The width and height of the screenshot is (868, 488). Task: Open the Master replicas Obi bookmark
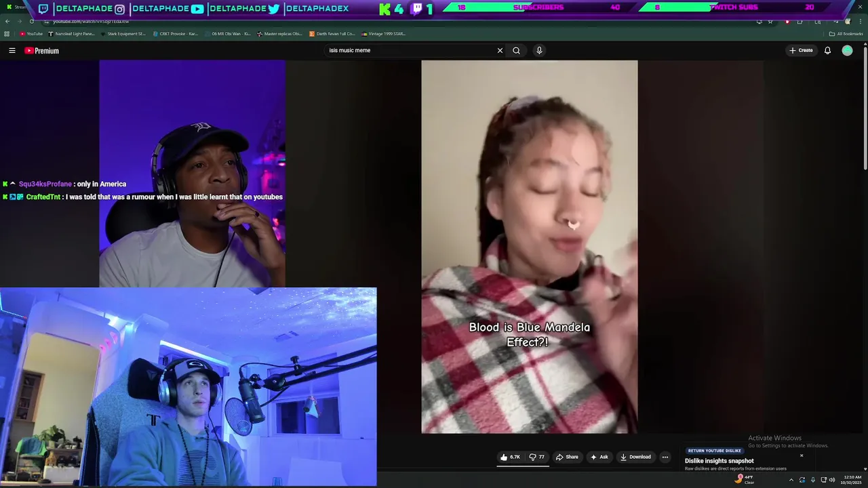click(x=279, y=33)
